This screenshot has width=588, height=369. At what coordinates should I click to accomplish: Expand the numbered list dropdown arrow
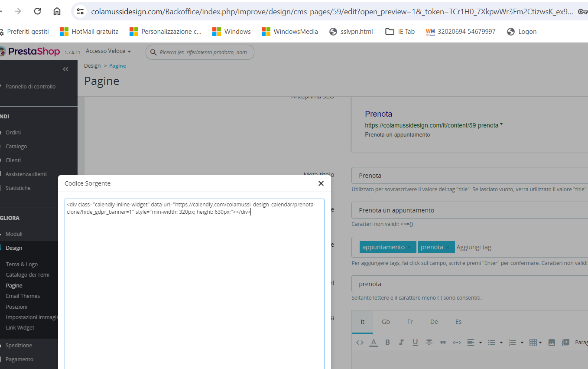coord(522,343)
